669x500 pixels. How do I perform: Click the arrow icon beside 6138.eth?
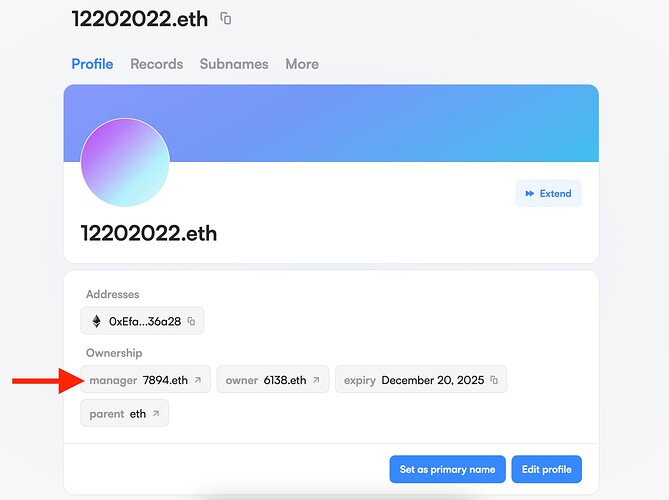316,380
